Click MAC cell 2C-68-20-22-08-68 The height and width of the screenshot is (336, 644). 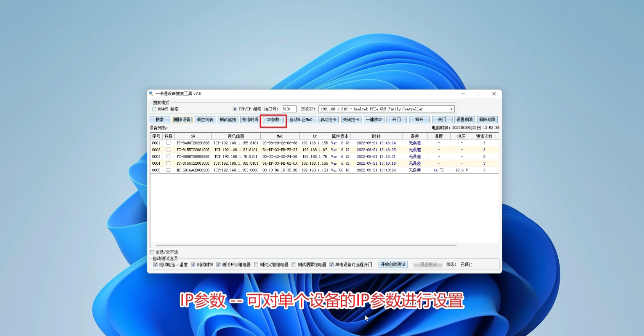[280, 143]
